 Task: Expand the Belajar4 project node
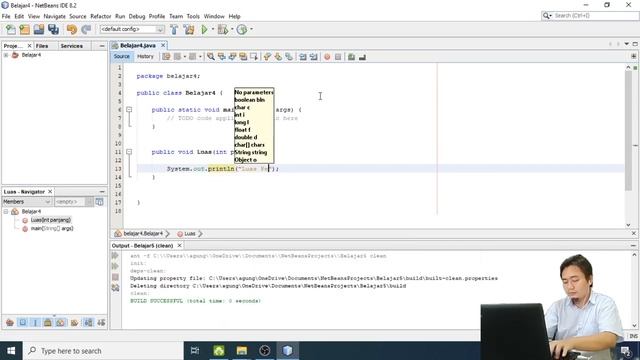point(6,55)
